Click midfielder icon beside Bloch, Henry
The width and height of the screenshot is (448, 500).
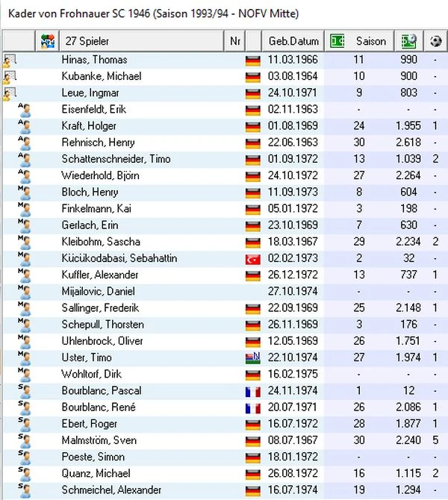25,193
